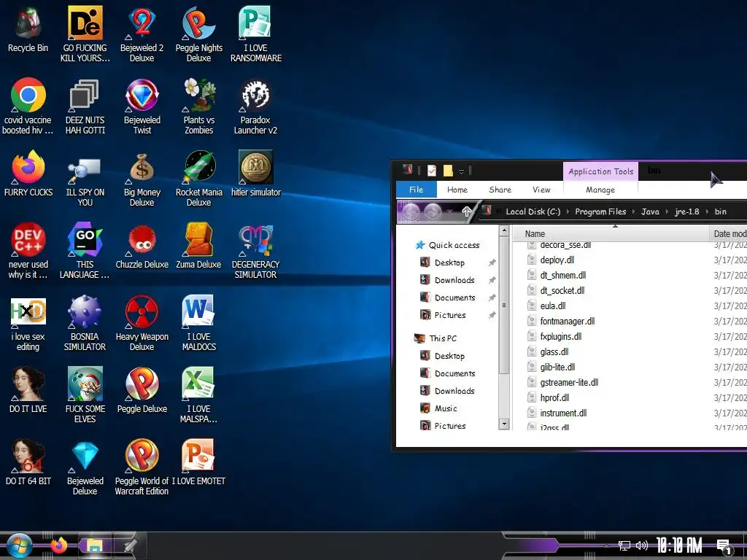
Task: Sort files by Date modified column
Action: [729, 233]
